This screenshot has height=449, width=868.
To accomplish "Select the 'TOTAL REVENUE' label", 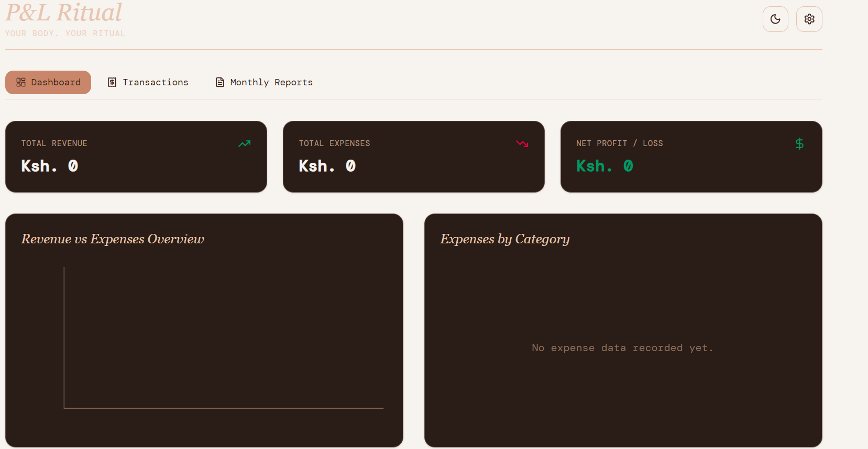I will point(54,143).
